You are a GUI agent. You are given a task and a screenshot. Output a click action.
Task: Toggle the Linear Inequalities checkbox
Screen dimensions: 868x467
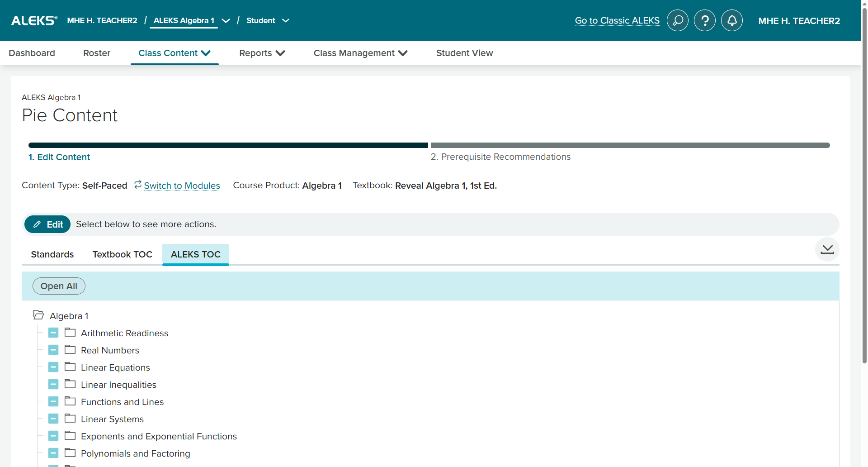click(x=53, y=385)
